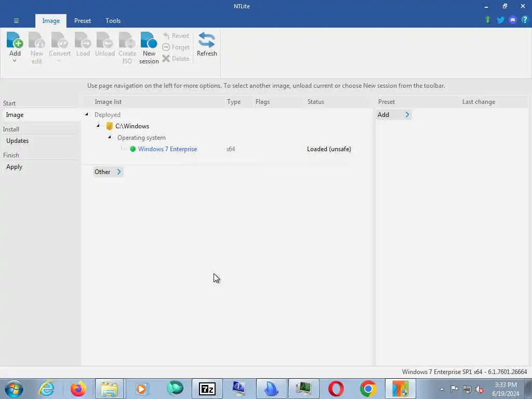Open the Twitter link icon

click(500, 20)
